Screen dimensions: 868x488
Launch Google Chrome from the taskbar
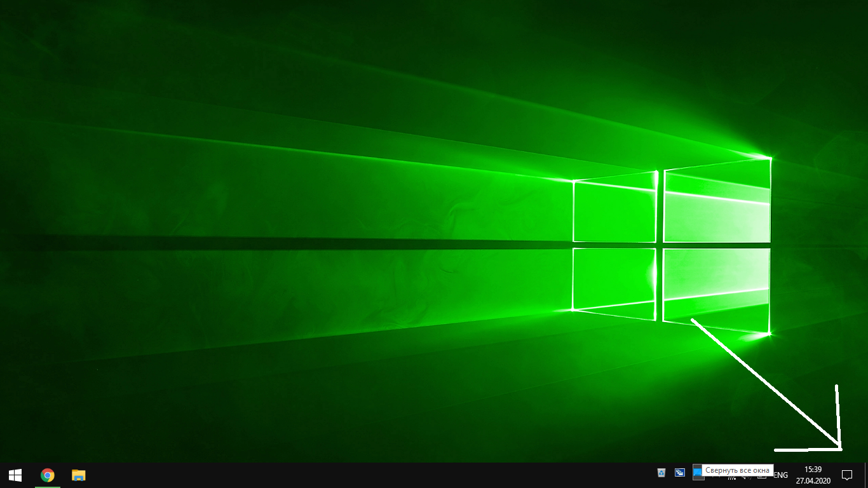pyautogui.click(x=47, y=475)
